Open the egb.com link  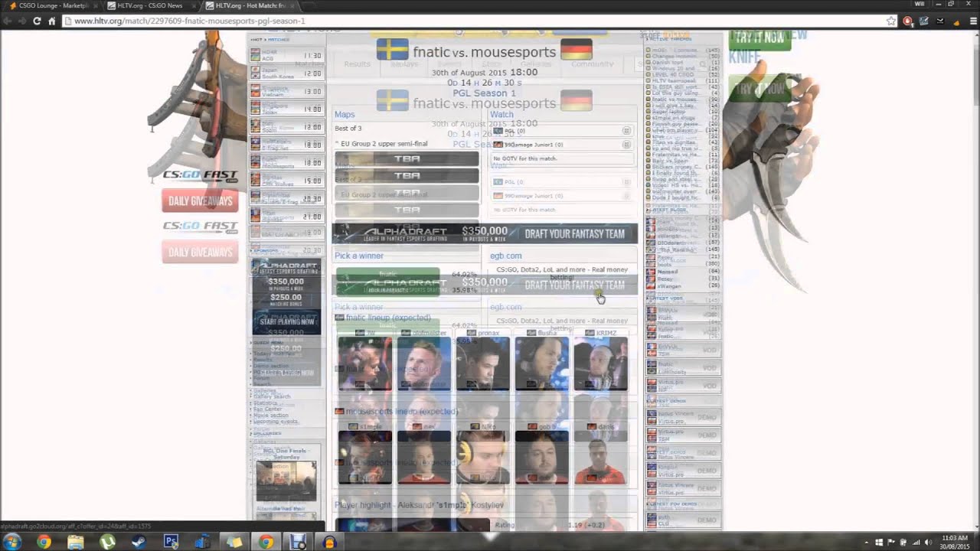tap(505, 256)
